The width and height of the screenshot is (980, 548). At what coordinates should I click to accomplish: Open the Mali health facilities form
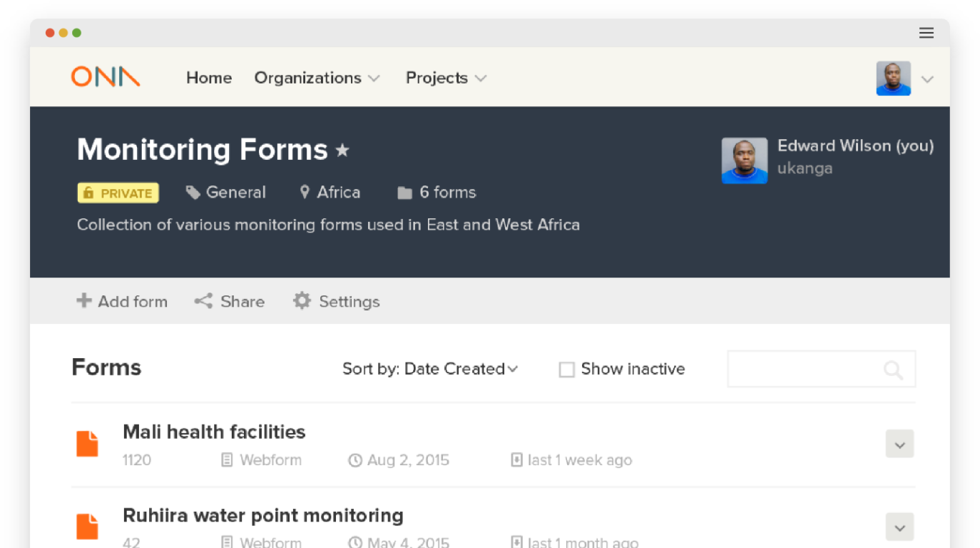pos(214,432)
